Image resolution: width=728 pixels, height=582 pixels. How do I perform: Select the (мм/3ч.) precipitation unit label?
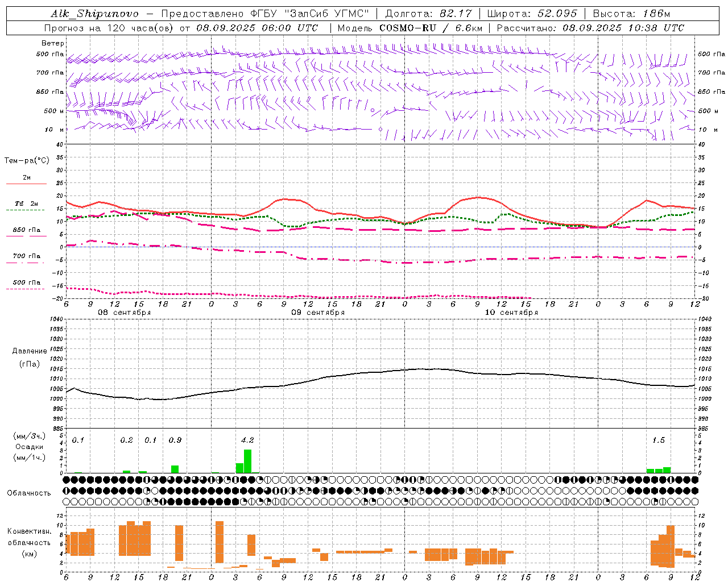click(x=29, y=436)
